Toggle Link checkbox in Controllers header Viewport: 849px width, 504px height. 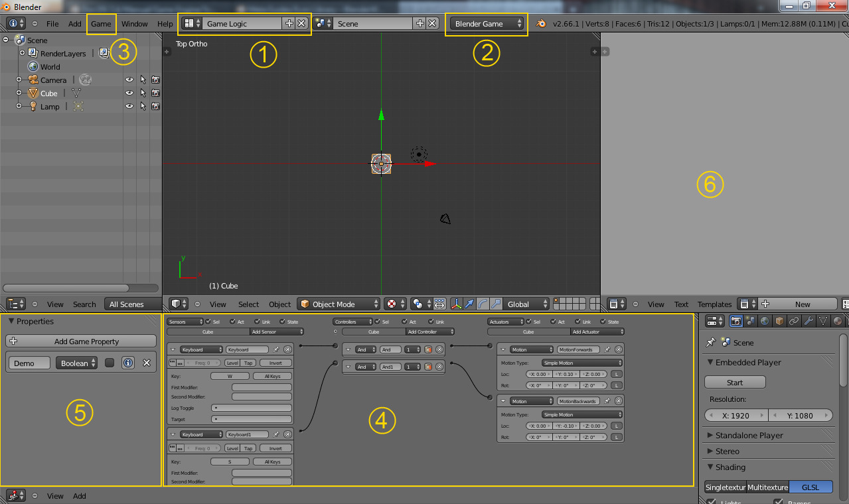(429, 322)
